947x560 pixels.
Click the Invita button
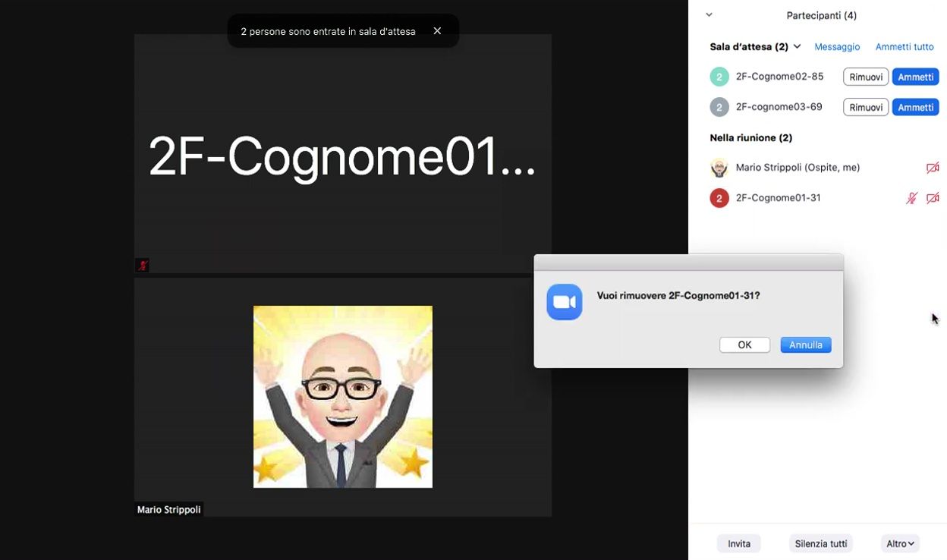739,543
